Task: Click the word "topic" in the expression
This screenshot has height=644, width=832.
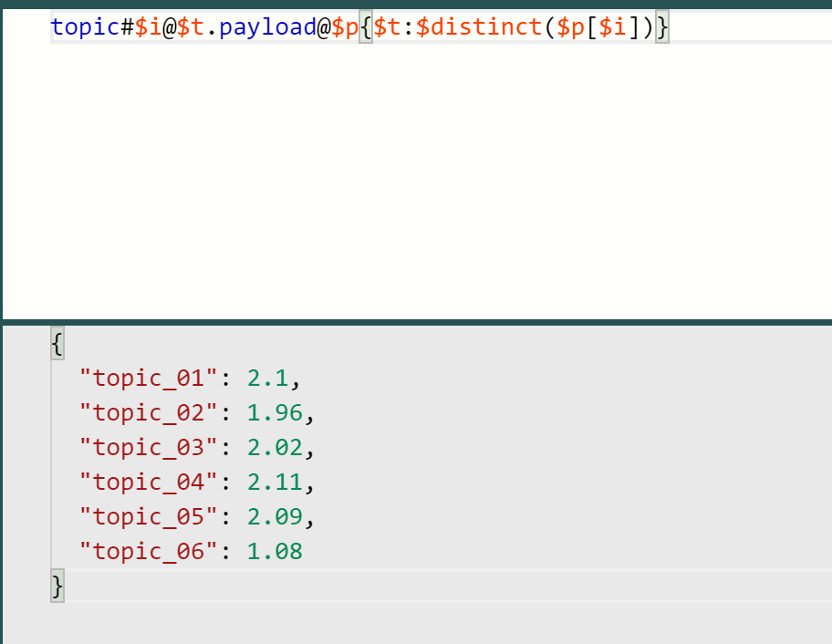Action: (86, 27)
